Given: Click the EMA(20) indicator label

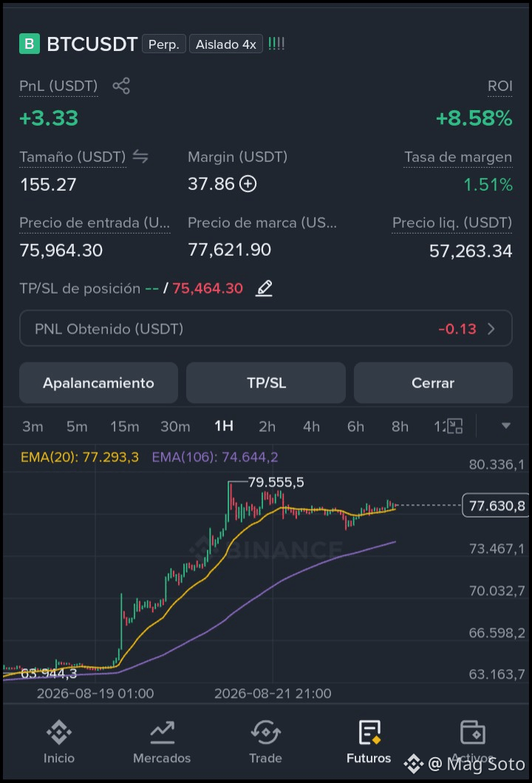Looking at the screenshot, I should (x=80, y=457).
